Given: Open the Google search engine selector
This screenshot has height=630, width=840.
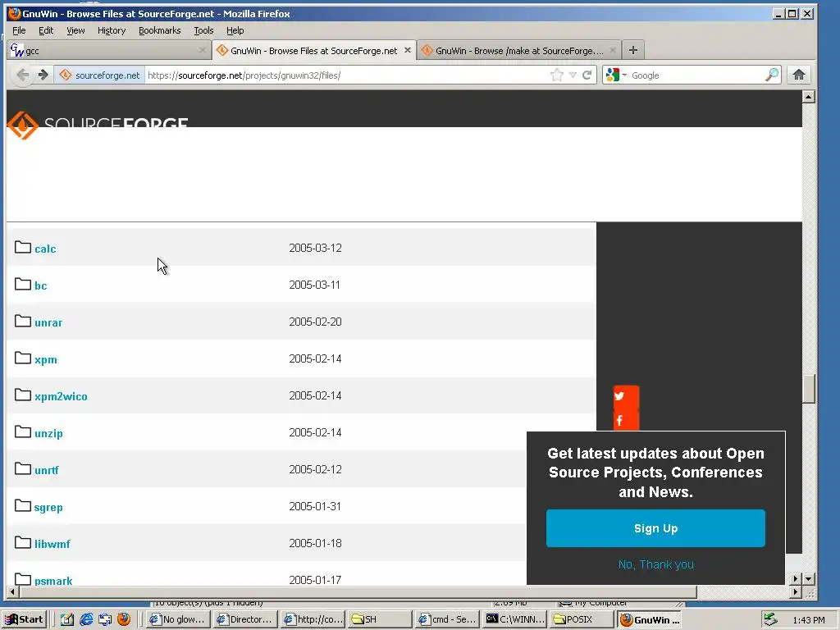Looking at the screenshot, I should click(615, 75).
